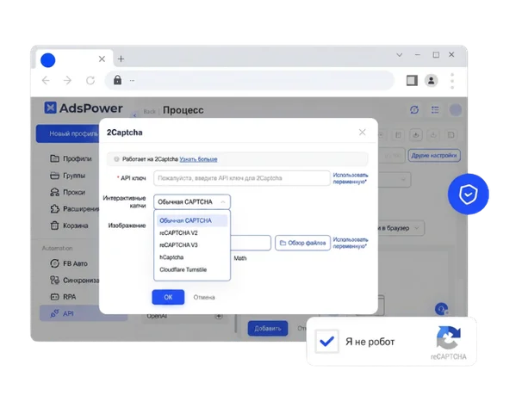Click the AdsPower logo
Image resolution: width=522 pixels, height=420 pixels.
[84, 108]
